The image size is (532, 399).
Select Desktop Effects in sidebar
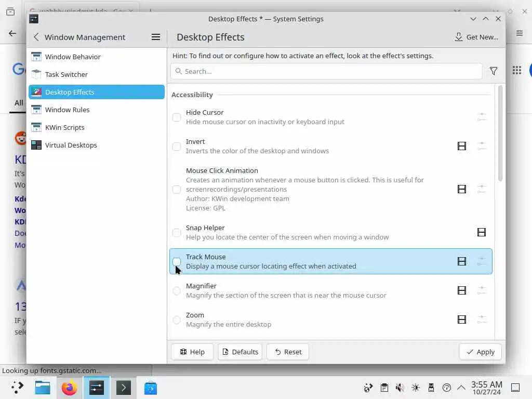pyautogui.click(x=96, y=92)
